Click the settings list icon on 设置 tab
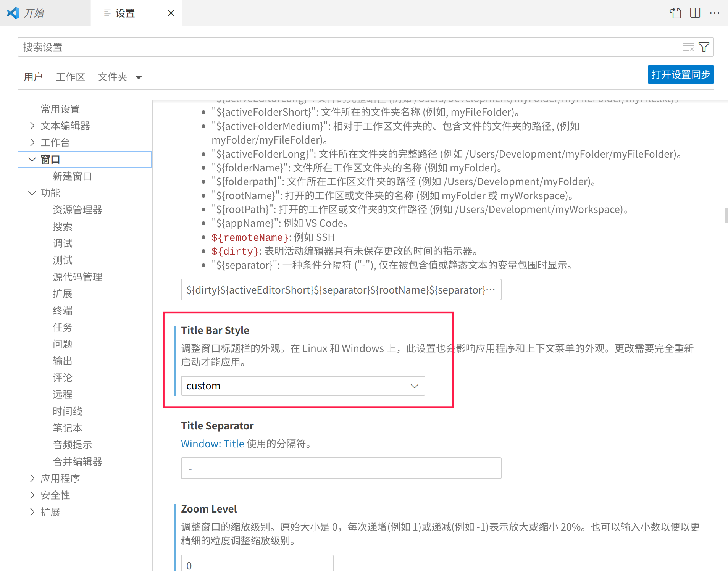The width and height of the screenshot is (728, 571). (x=106, y=13)
